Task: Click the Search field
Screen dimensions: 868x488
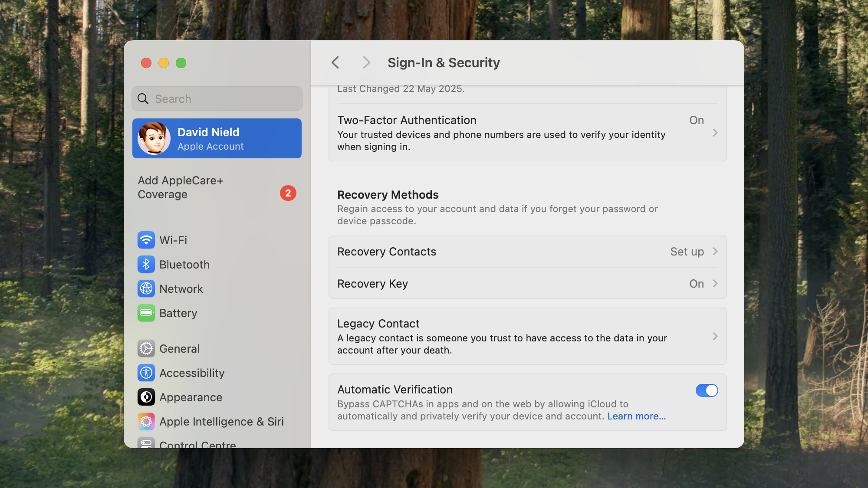Action: (x=217, y=99)
